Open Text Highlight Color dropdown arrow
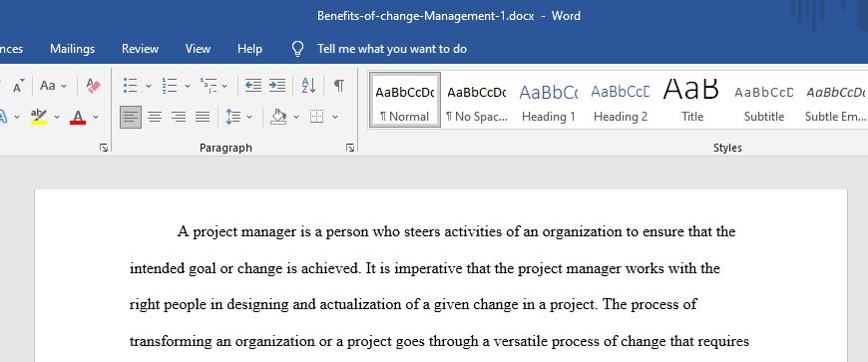 (56, 117)
